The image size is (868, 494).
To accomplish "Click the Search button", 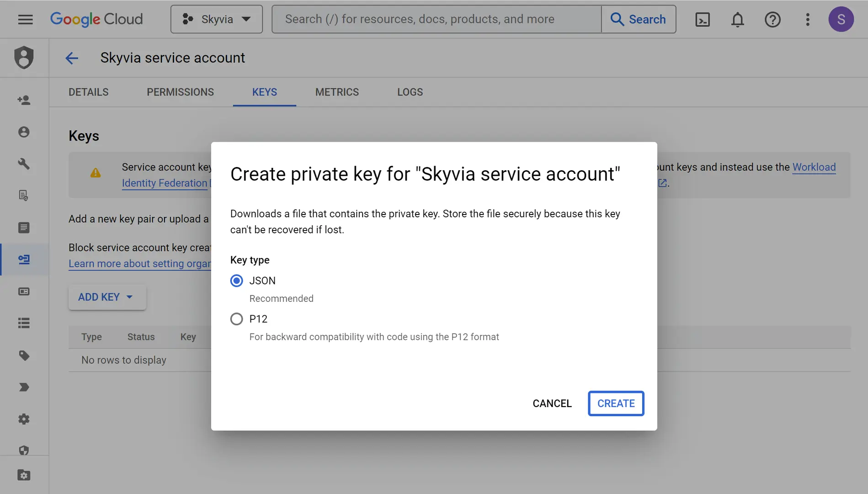I will [639, 19].
